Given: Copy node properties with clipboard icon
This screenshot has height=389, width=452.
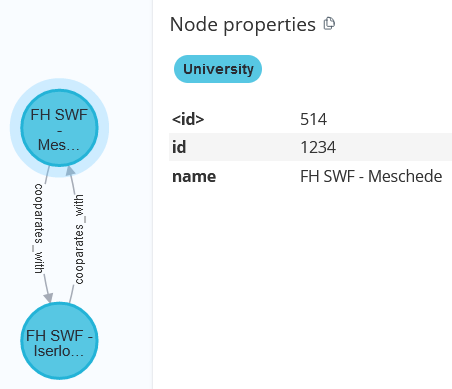Looking at the screenshot, I should click(329, 24).
